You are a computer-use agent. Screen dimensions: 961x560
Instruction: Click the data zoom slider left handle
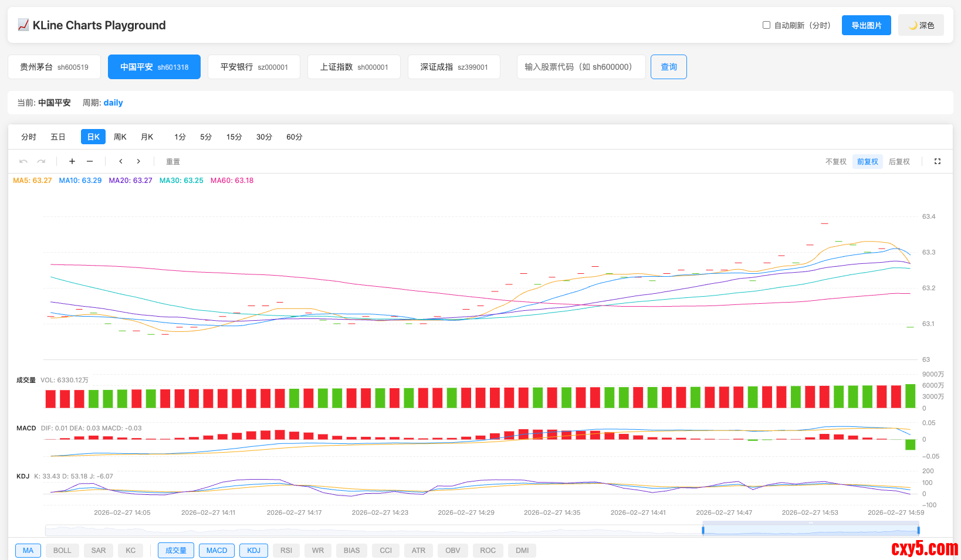coord(703,530)
